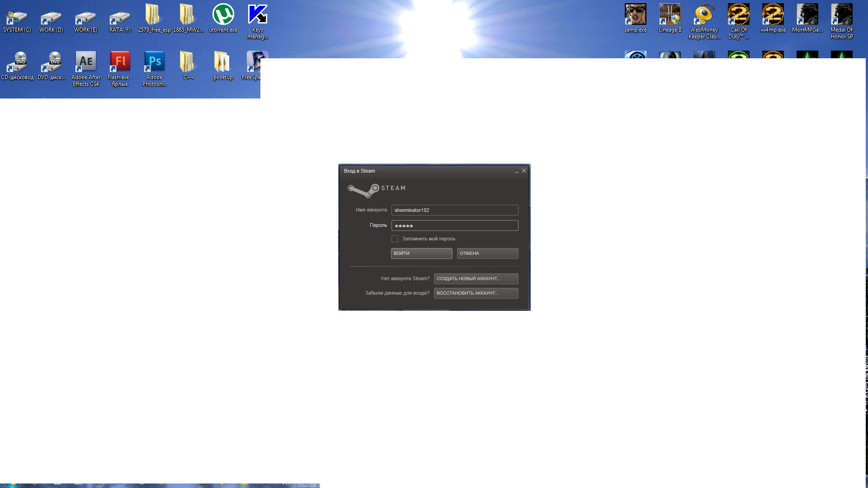The height and width of the screenshot is (488, 868).
Task: Open WebMoney Keeper Classic shortcut
Action: [x=704, y=22]
